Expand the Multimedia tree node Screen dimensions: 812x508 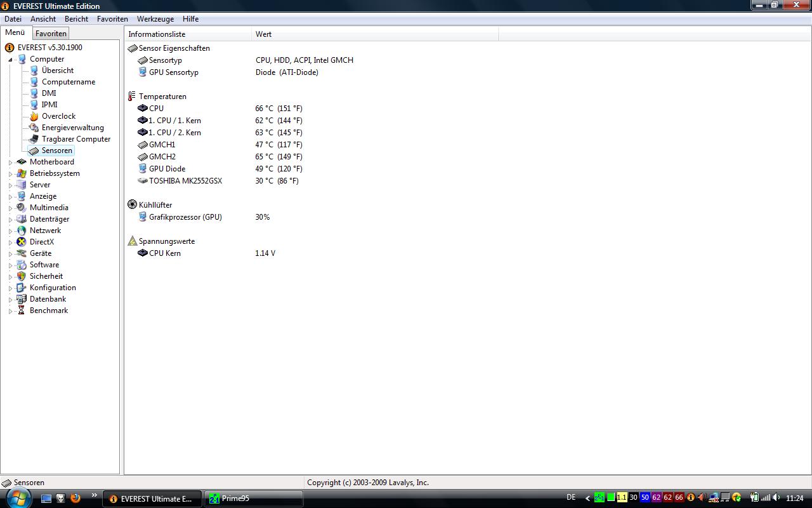(11, 208)
